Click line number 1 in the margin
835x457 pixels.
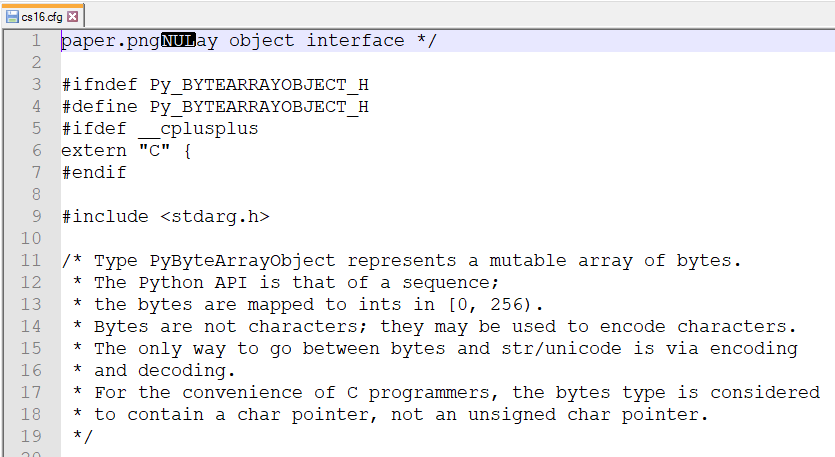[36, 40]
